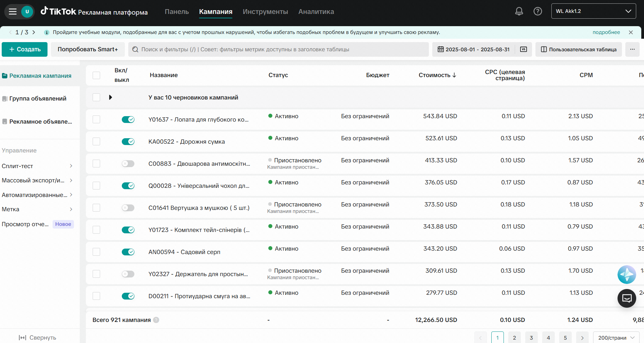Check the select-all header checkbox
Image resolution: width=644 pixels, height=343 pixels.
pyautogui.click(x=96, y=75)
